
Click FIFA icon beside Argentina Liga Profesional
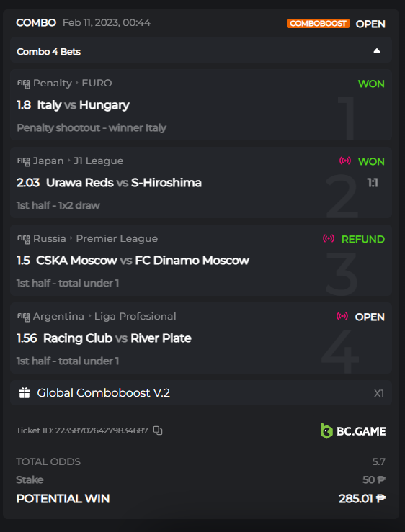pos(24,317)
